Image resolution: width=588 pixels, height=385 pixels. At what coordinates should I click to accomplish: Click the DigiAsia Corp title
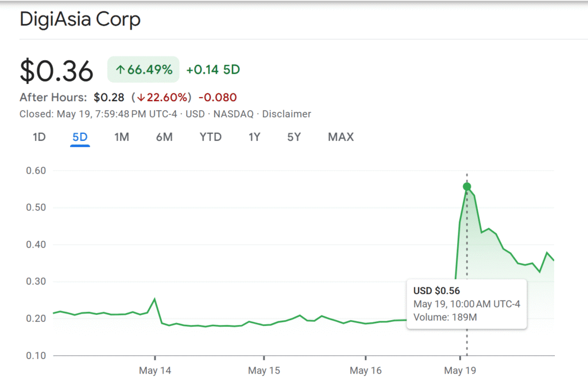point(80,19)
